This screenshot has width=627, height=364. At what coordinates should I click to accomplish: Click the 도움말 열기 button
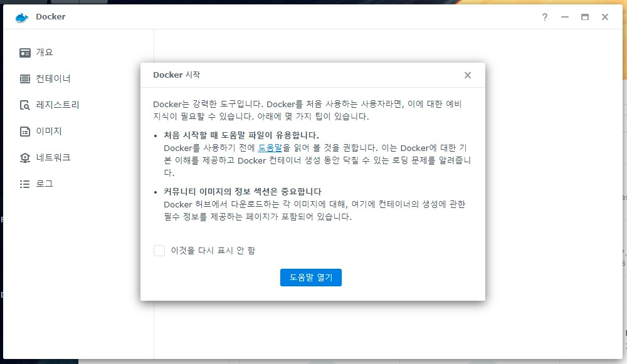click(311, 278)
